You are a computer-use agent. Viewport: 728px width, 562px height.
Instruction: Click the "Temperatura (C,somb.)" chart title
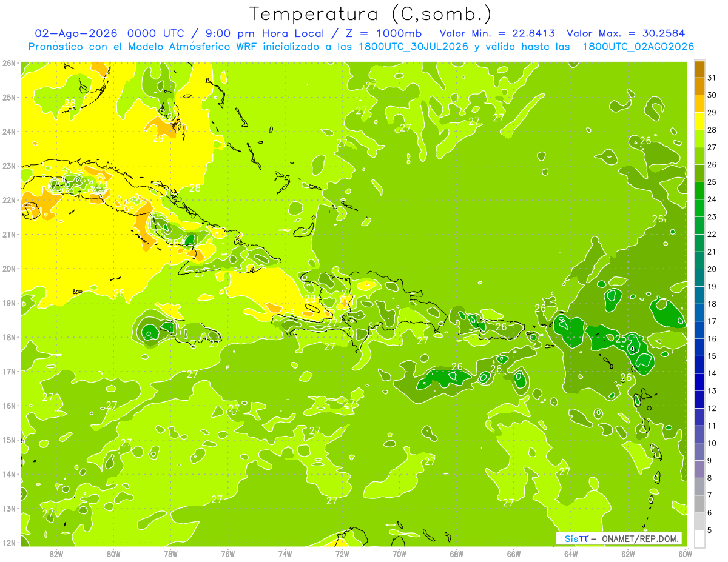[370, 14]
